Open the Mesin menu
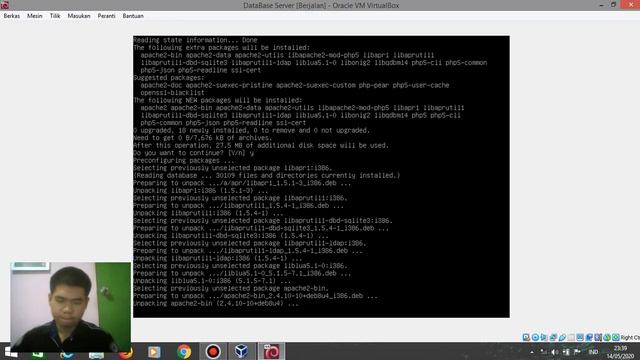Screen dimensions: 640x360 35,16
